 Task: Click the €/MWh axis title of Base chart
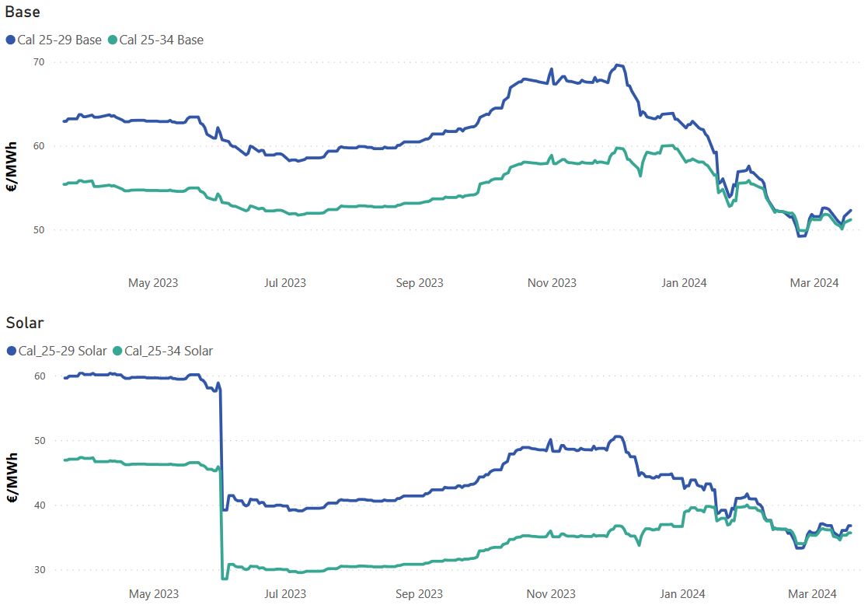coord(13,167)
